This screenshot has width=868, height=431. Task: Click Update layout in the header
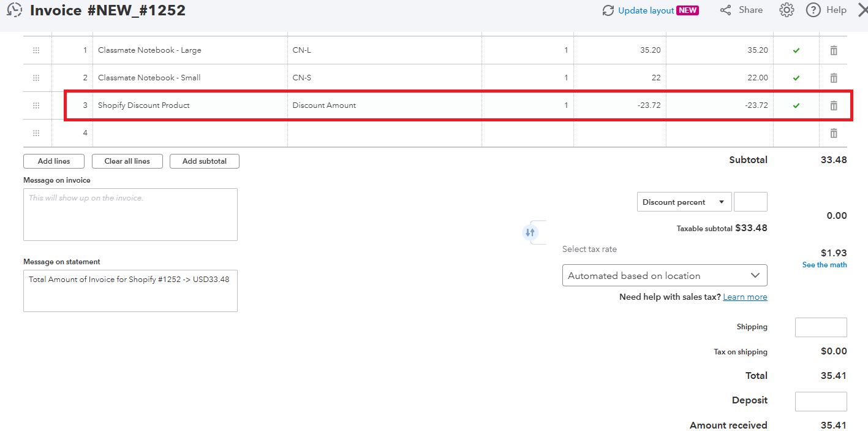(646, 10)
